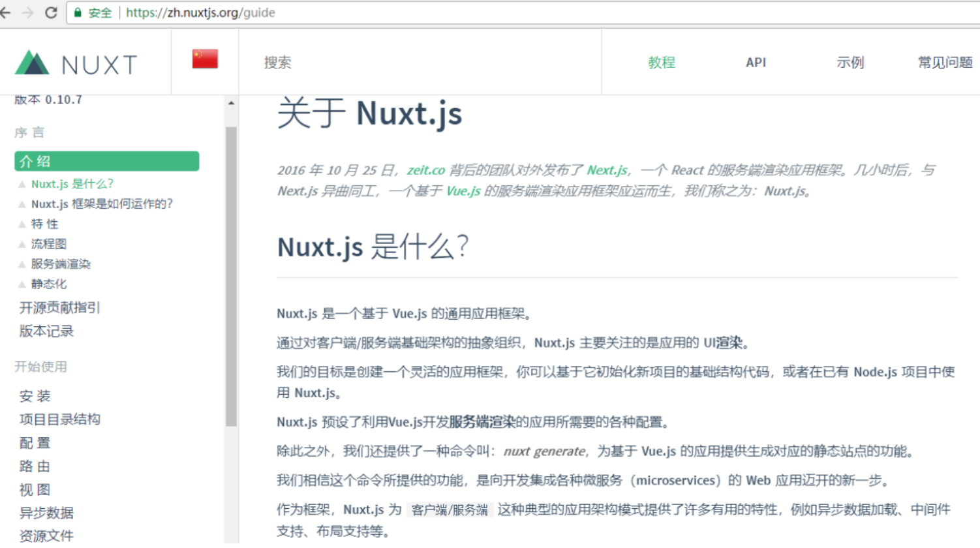
Task: Click the browser back arrow
Action: 5,12
